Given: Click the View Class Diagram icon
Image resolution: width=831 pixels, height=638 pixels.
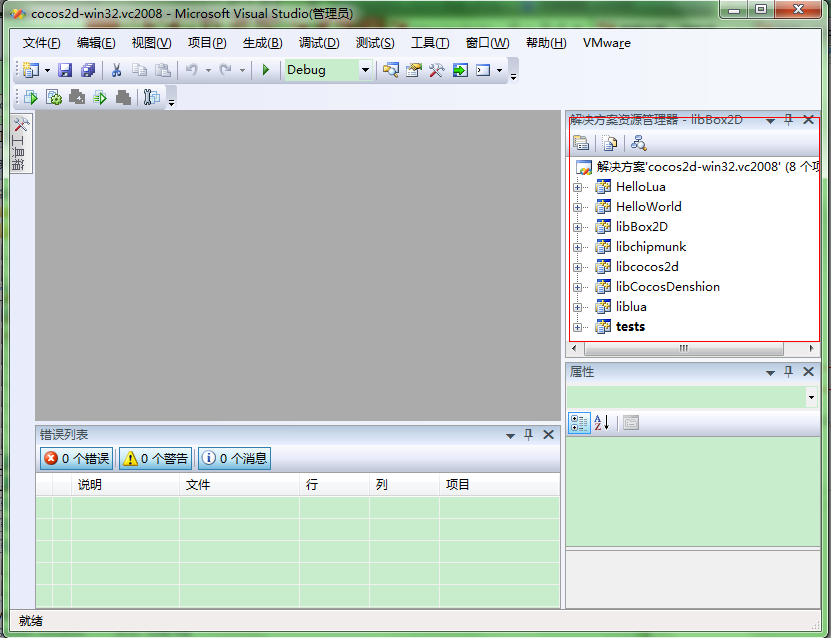Looking at the screenshot, I should pyautogui.click(x=639, y=143).
